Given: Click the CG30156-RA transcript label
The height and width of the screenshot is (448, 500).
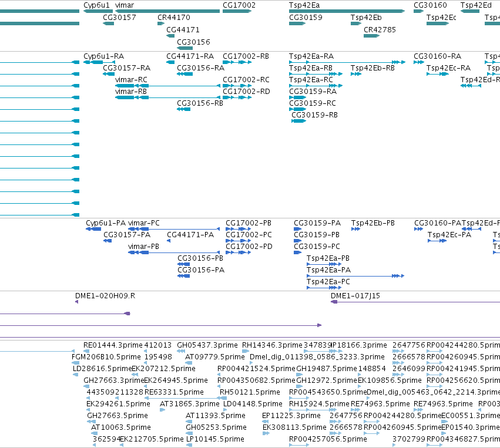Looking at the screenshot, I should (200, 68).
